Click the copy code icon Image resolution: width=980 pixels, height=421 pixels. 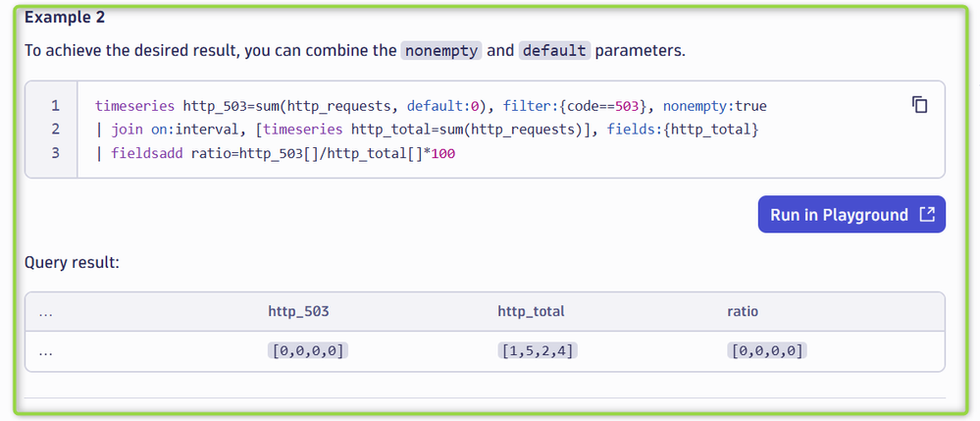[x=919, y=105]
